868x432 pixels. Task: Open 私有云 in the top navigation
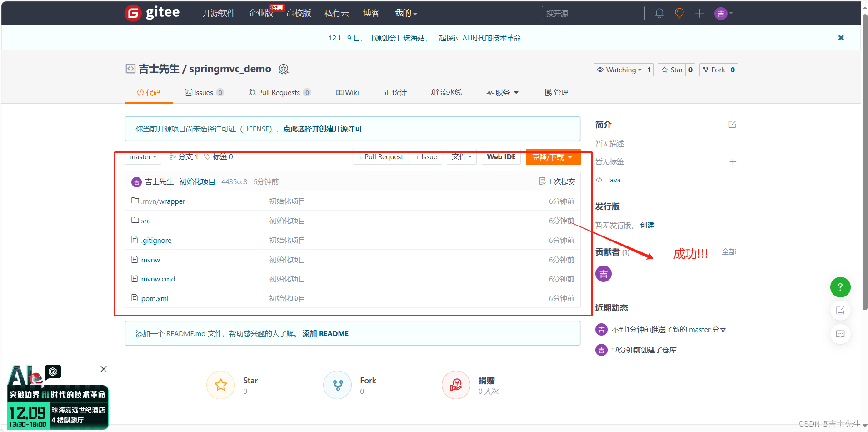point(336,13)
